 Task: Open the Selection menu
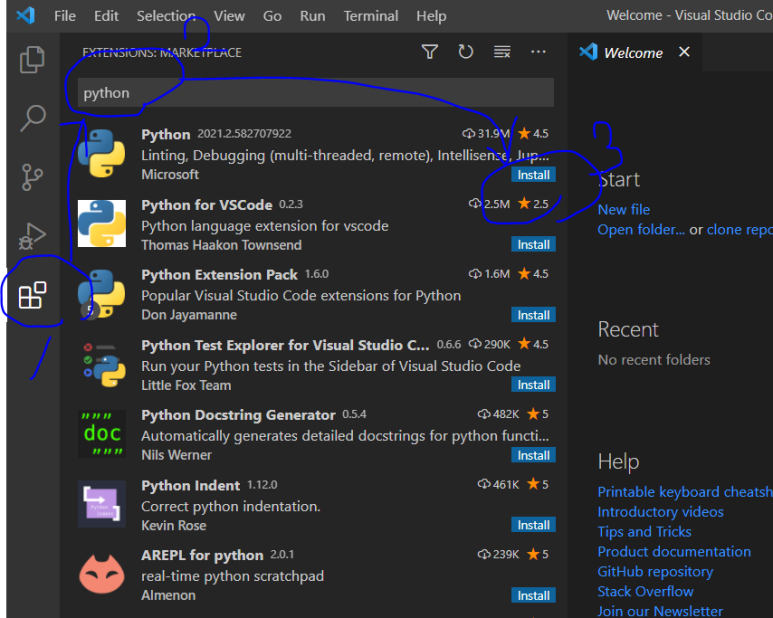pyautogui.click(x=166, y=16)
